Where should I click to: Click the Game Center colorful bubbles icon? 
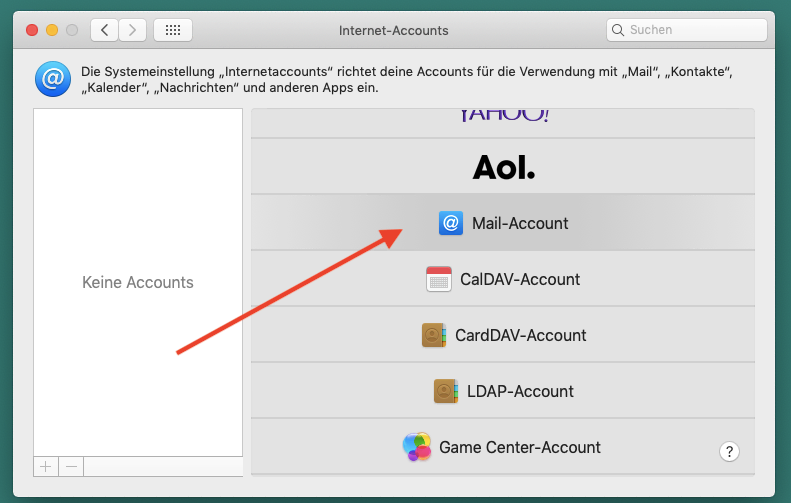(416, 447)
